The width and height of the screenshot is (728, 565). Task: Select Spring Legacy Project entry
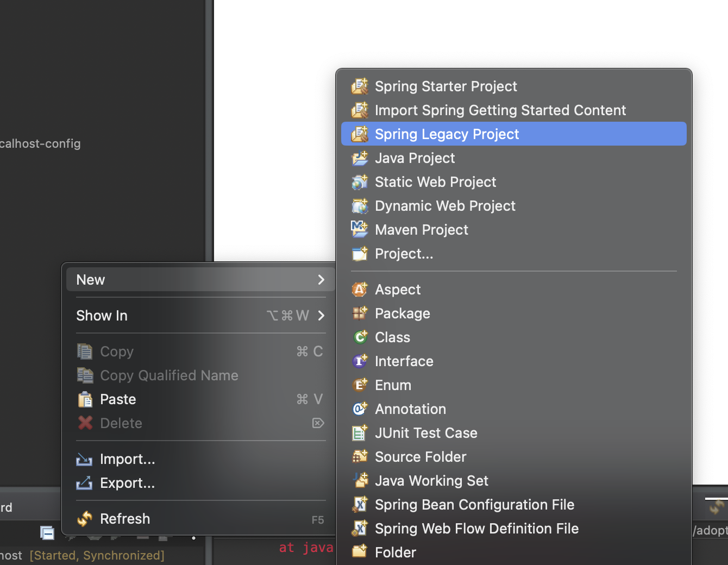click(514, 134)
